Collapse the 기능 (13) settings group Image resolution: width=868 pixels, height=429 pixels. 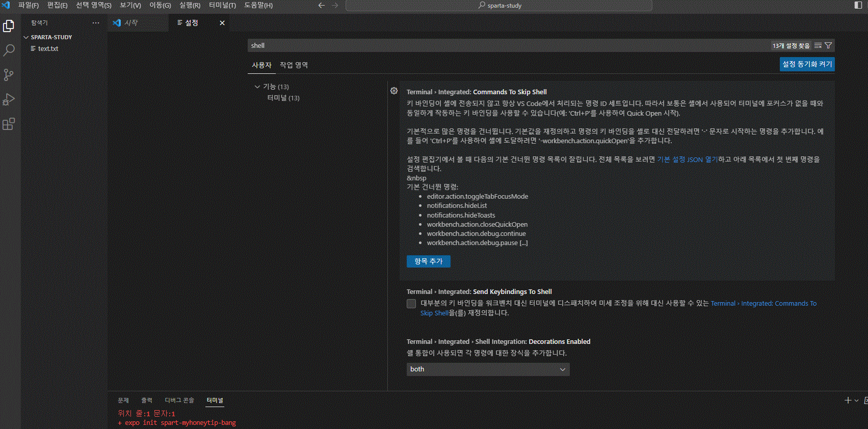[257, 87]
